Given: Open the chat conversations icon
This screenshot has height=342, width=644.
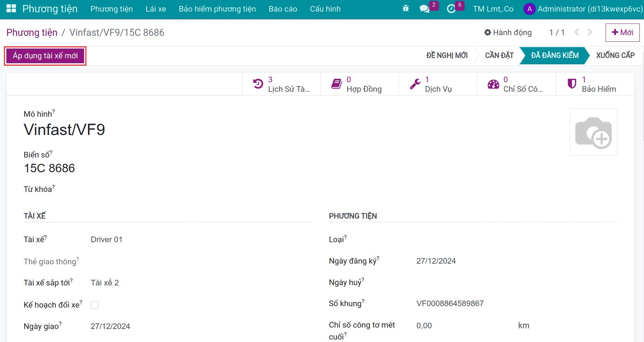Looking at the screenshot, I should 425,9.
